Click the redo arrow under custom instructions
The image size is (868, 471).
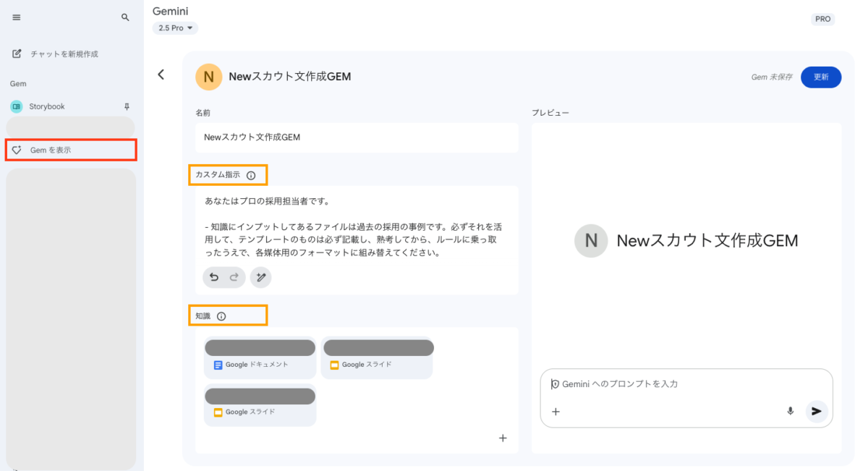(x=234, y=277)
